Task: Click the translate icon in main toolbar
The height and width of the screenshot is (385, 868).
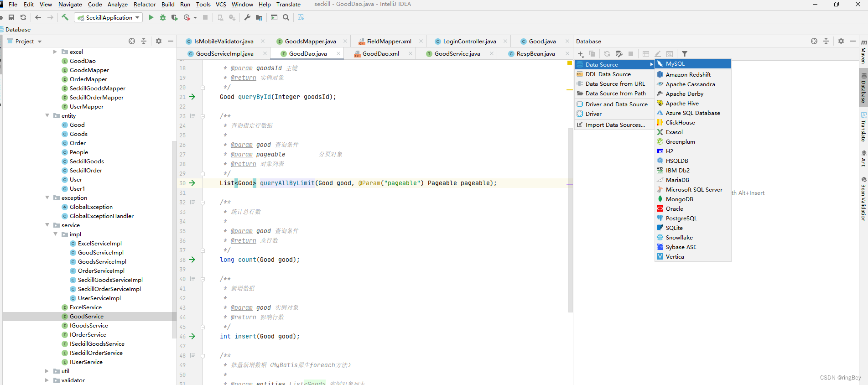Action: 301,17
